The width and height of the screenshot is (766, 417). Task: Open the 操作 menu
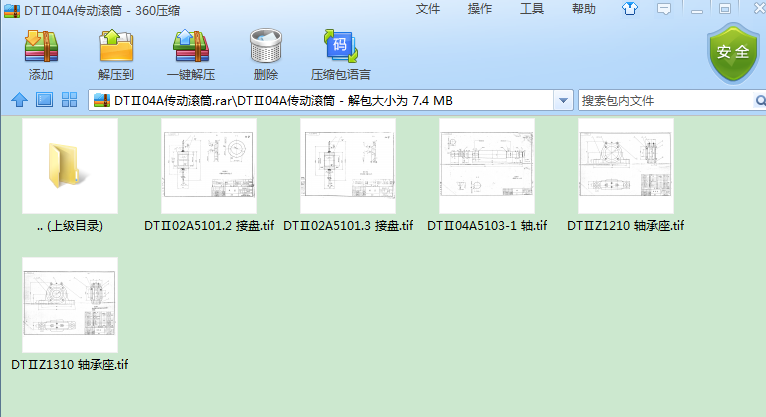pyautogui.click(x=480, y=9)
